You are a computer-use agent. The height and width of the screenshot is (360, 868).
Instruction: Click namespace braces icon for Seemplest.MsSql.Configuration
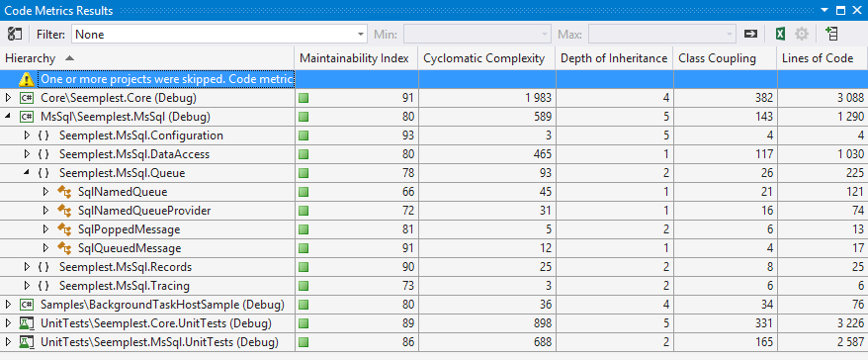point(43,135)
